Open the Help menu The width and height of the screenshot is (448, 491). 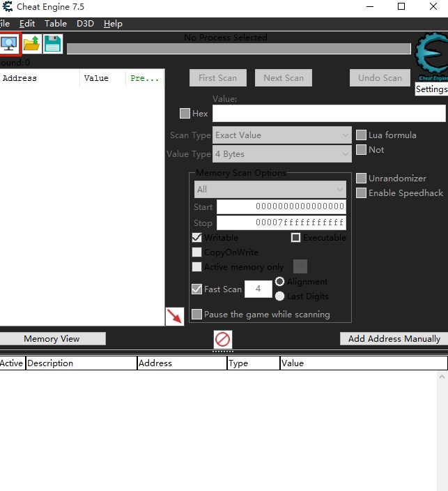coord(113,24)
